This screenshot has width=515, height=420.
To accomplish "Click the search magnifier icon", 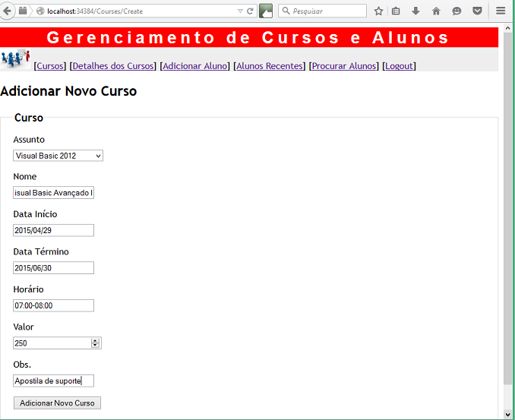I will click(286, 11).
